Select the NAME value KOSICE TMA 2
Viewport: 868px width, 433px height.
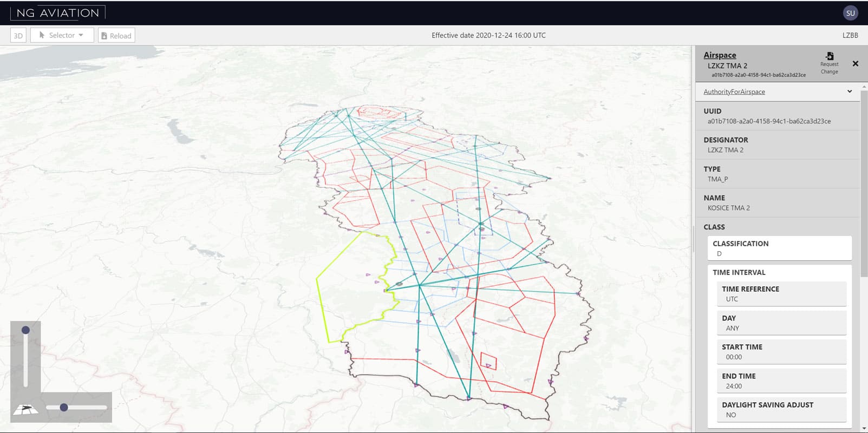[729, 208]
